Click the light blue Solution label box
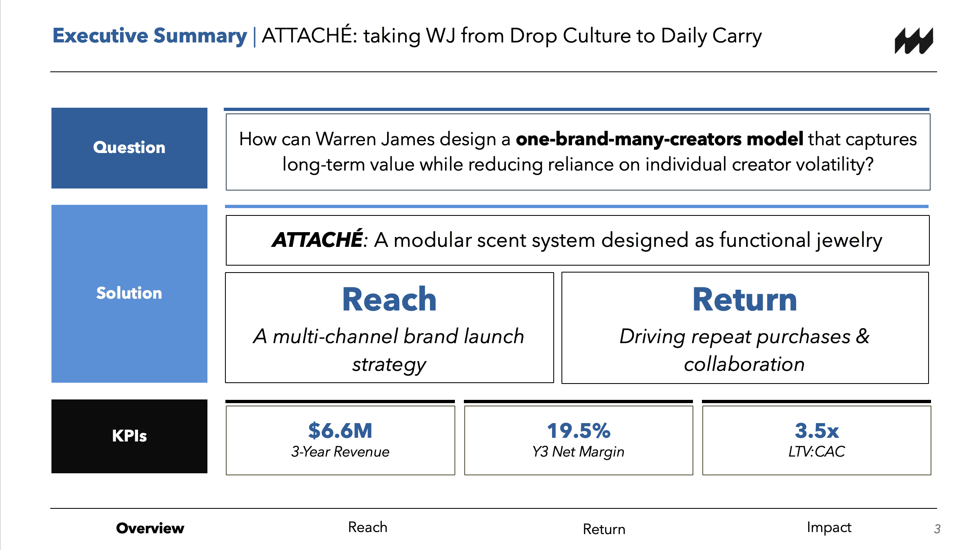Image resolution: width=980 pixels, height=550 pixels. pyautogui.click(x=129, y=293)
